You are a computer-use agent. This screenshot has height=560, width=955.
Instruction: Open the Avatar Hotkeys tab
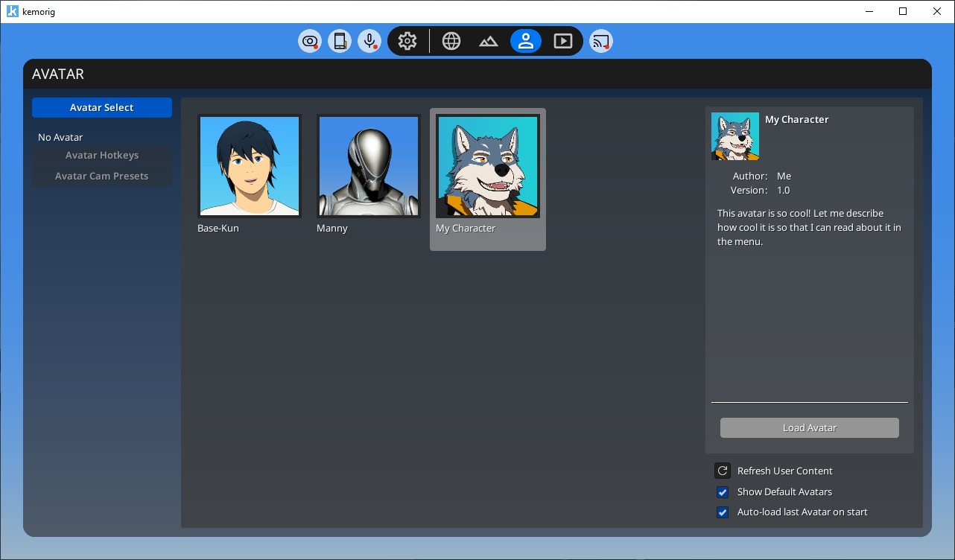point(102,156)
